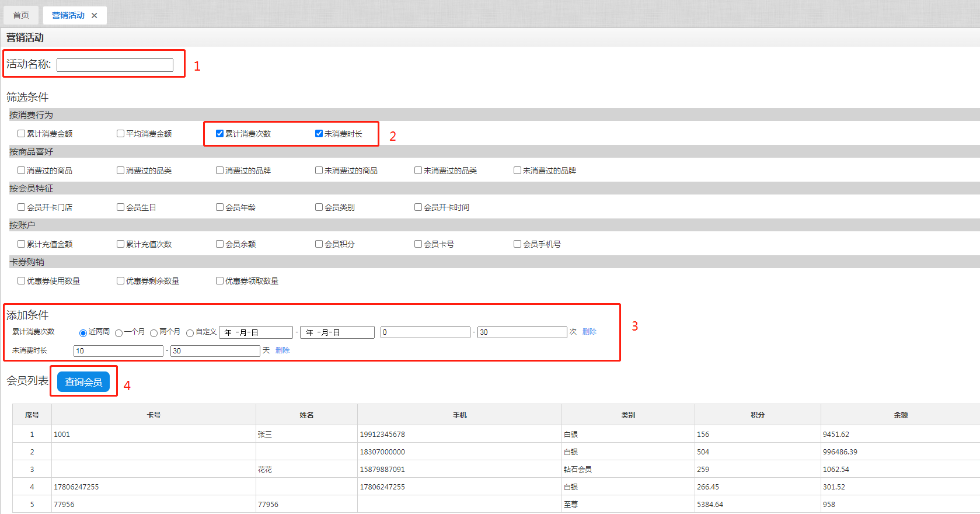This screenshot has height=514, width=980.
Task: Click the 钻石会员 category cell
Action: [629, 470]
